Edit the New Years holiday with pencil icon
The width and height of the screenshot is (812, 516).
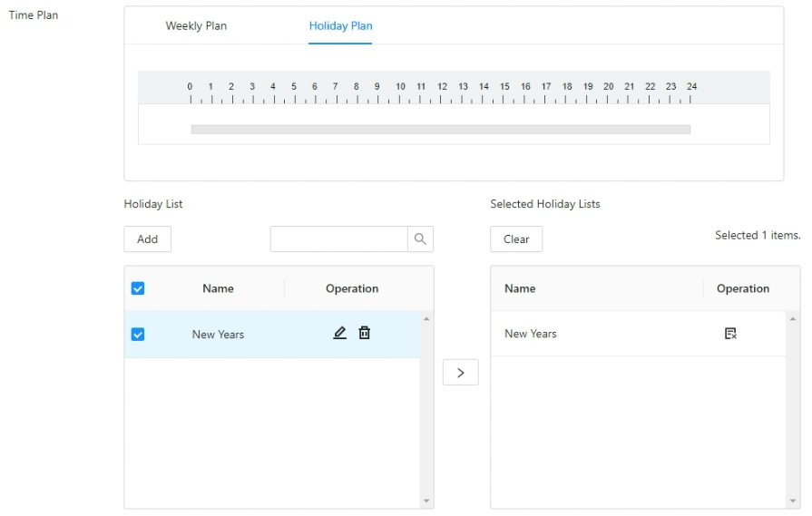click(340, 333)
